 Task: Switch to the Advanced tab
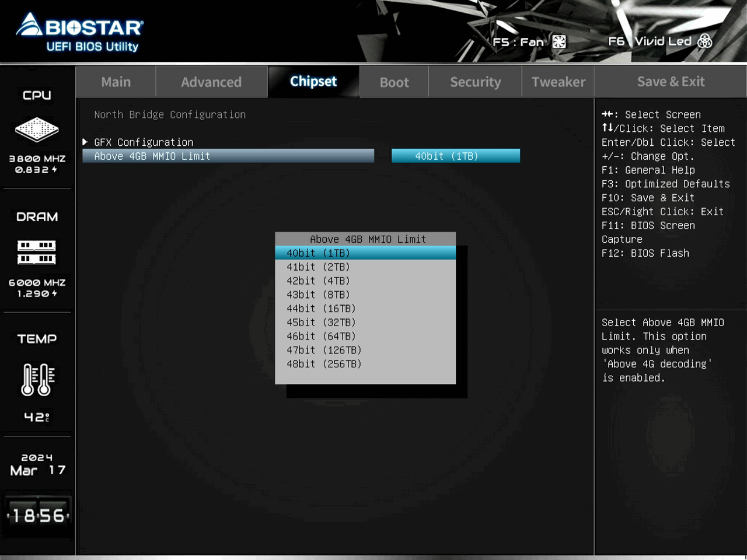[211, 82]
